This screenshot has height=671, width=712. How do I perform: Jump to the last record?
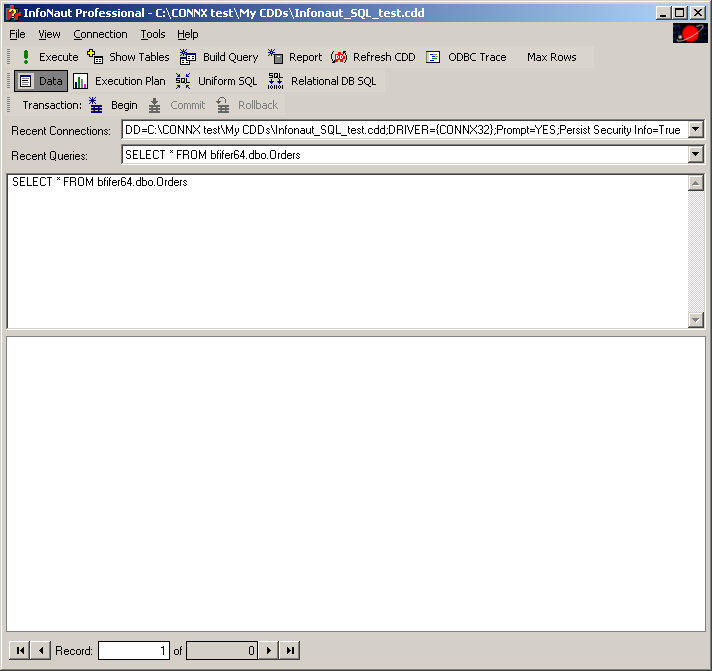(x=290, y=651)
